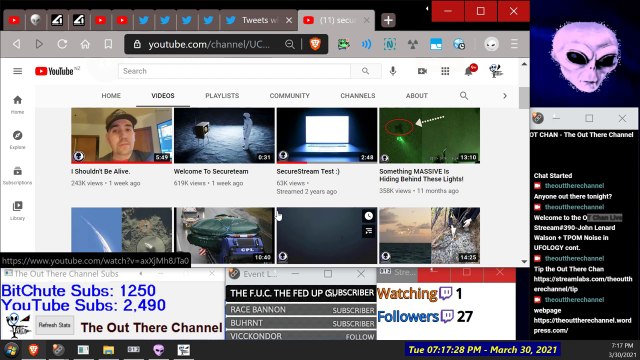Open the browser home page icon
This screenshot has width=640, height=360.
(85, 44)
